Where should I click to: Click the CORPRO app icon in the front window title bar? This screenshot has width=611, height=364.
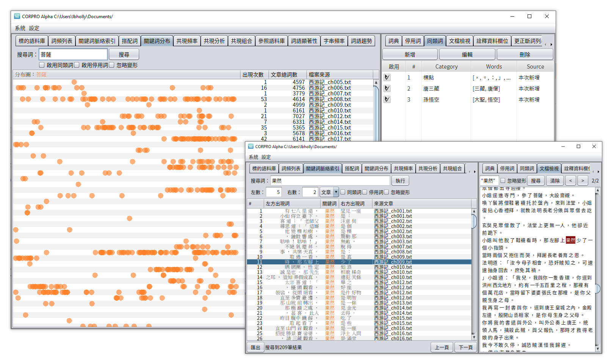(251, 146)
